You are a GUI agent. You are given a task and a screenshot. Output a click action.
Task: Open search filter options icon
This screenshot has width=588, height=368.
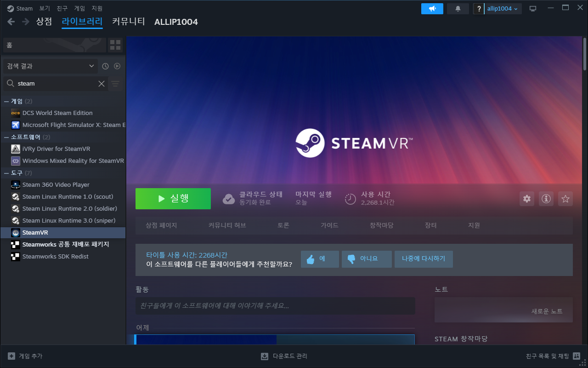click(x=115, y=83)
